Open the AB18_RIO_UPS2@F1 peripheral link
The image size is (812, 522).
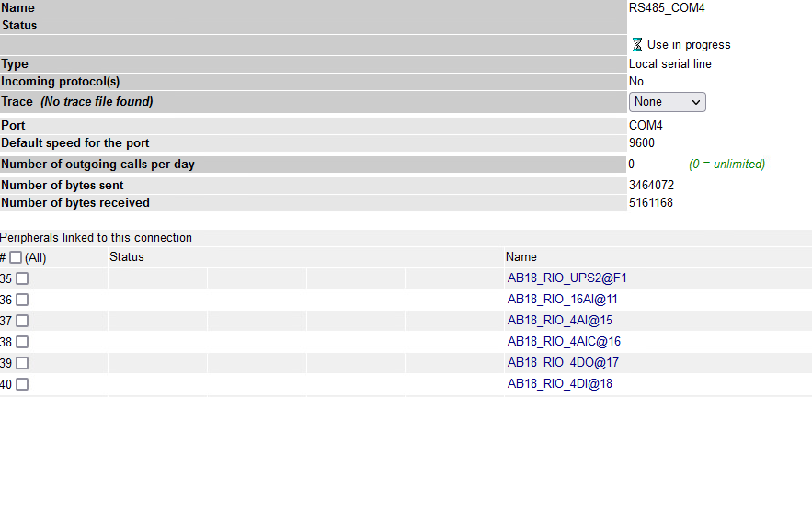pos(566,278)
